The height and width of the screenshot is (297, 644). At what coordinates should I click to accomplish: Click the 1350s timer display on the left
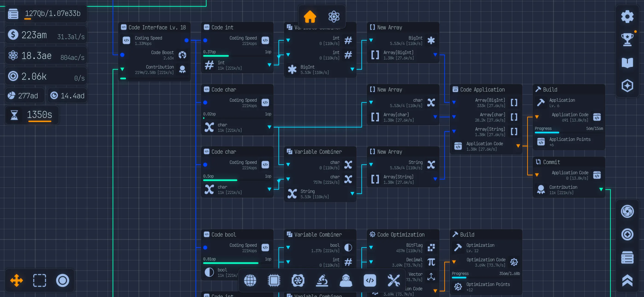click(39, 115)
